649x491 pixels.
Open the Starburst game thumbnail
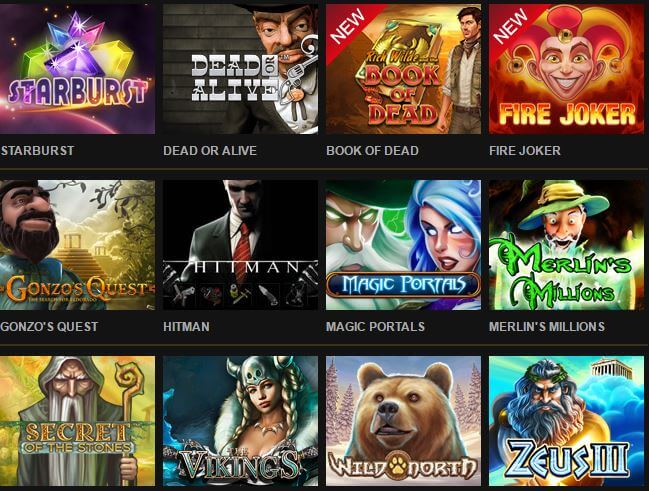(77, 69)
